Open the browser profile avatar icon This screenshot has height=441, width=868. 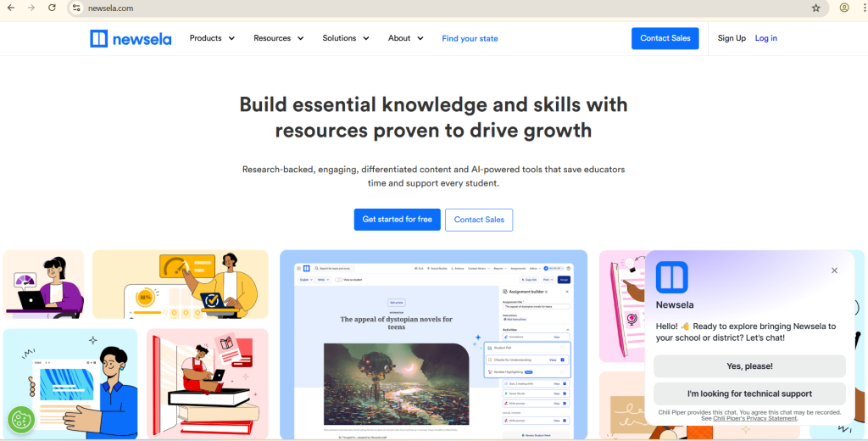point(844,8)
